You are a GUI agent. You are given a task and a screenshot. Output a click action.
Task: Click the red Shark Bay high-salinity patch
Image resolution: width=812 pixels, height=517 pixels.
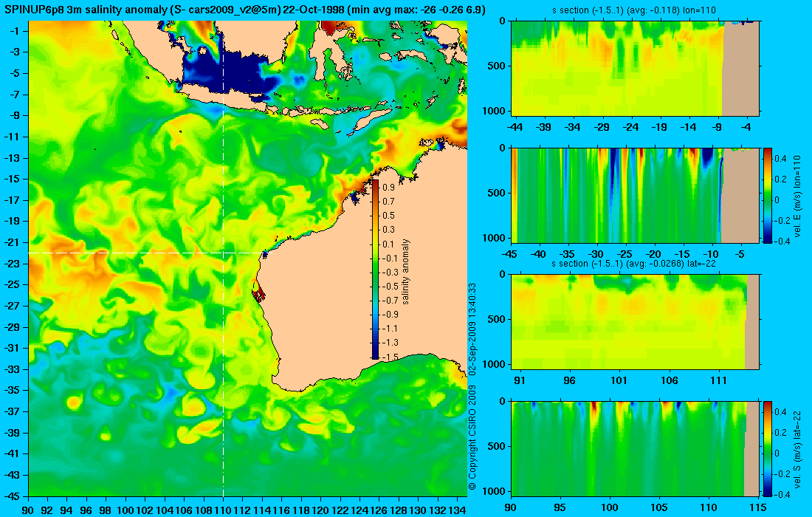(x=258, y=294)
